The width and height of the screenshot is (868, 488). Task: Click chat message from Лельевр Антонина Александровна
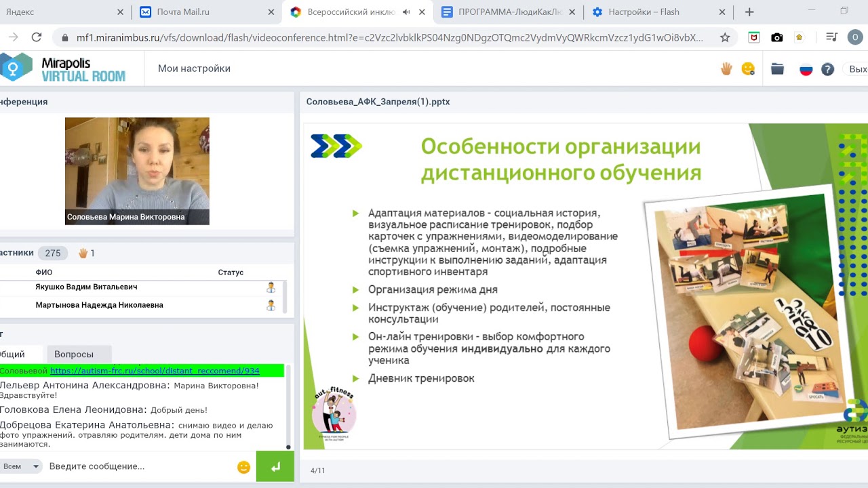point(130,390)
